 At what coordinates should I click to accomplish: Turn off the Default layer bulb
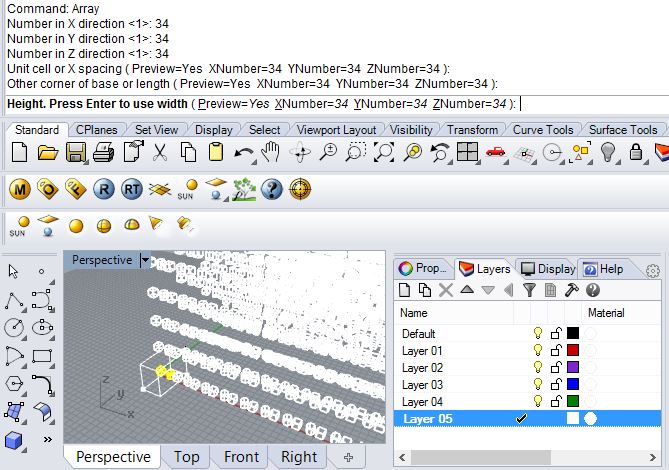(x=538, y=333)
